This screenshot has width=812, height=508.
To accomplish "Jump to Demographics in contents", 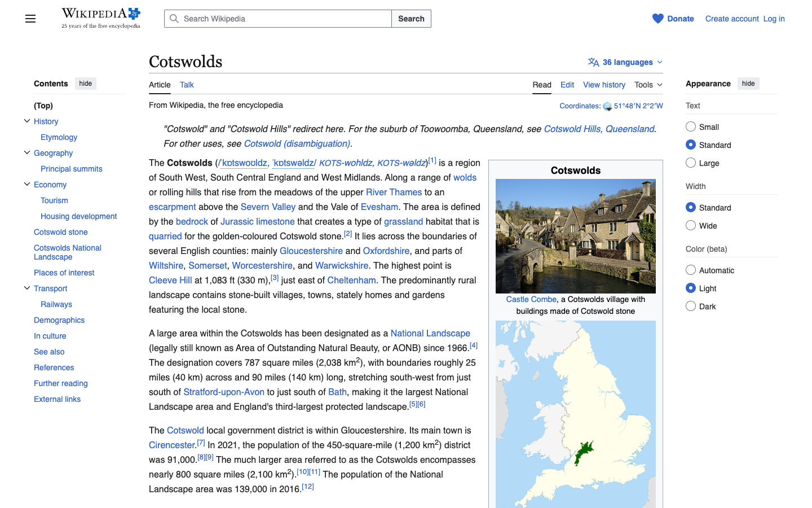I will coord(59,320).
